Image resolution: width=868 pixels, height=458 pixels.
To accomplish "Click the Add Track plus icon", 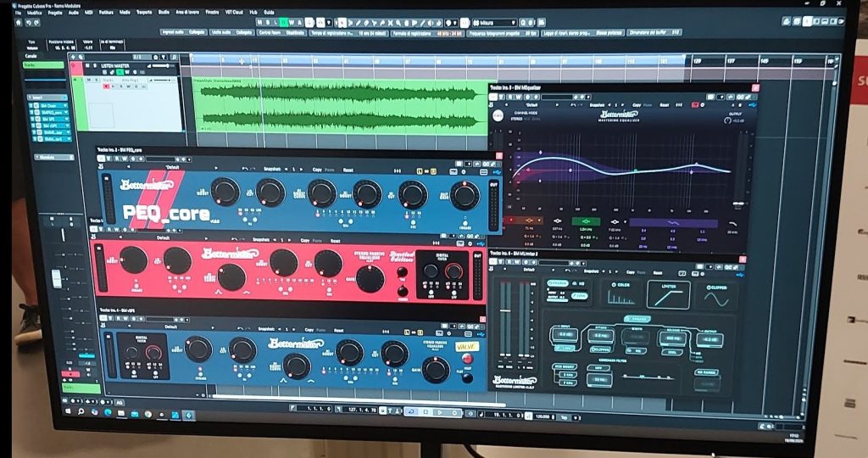I will (73, 57).
